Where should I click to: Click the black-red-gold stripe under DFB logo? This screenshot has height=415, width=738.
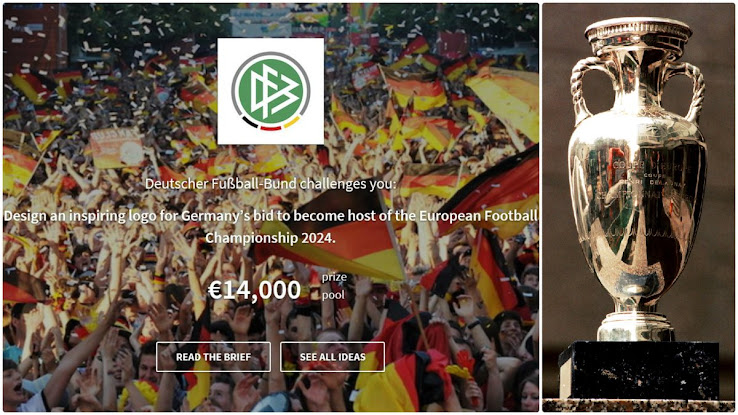pos(271,124)
